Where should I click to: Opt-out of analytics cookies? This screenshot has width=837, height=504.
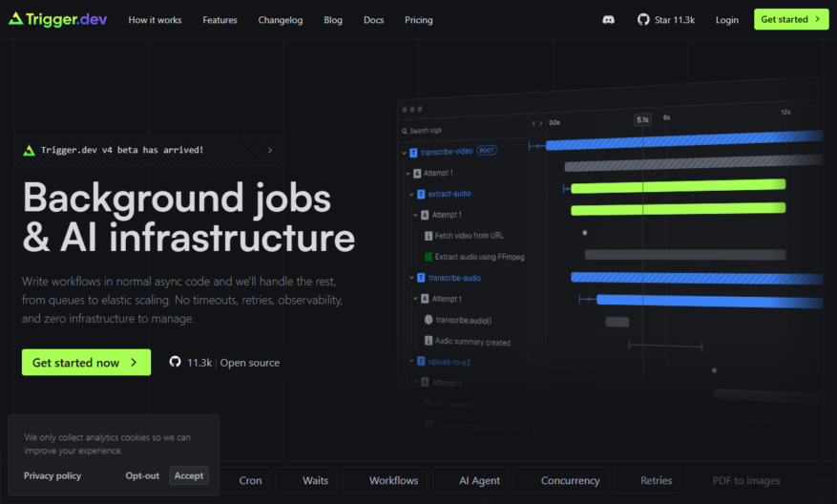(x=142, y=475)
